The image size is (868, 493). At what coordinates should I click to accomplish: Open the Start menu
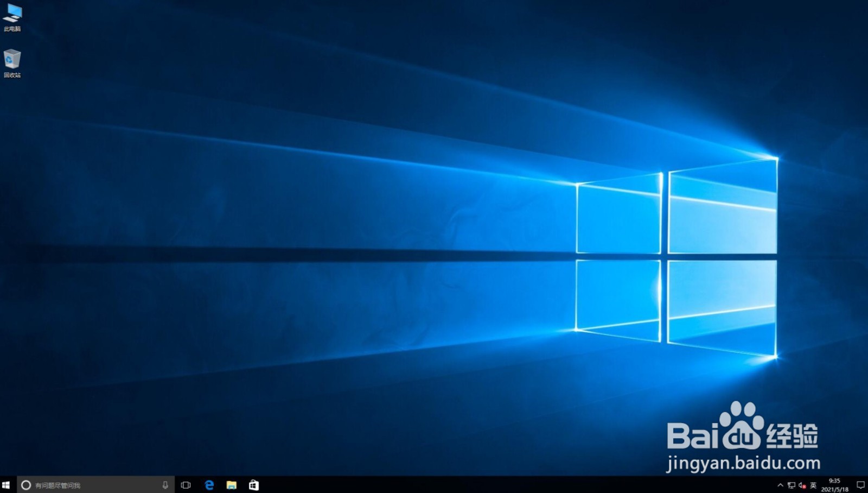pyautogui.click(x=7, y=485)
